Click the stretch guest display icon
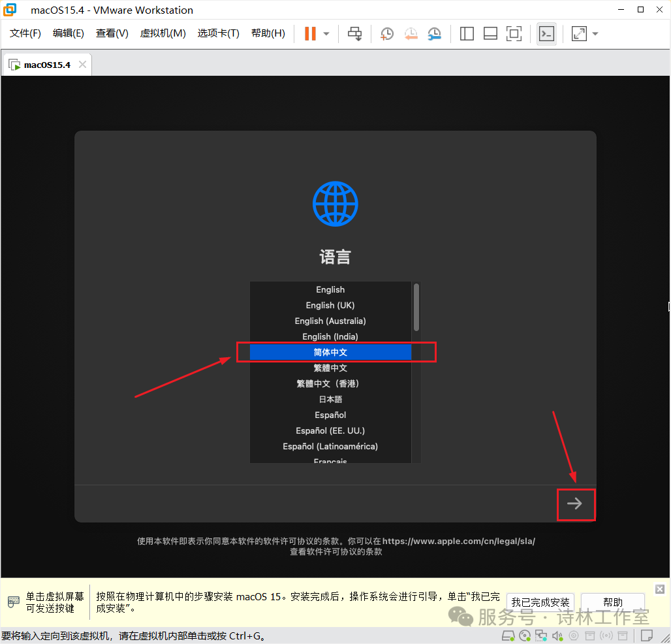This screenshot has height=644, width=671. pyautogui.click(x=579, y=34)
